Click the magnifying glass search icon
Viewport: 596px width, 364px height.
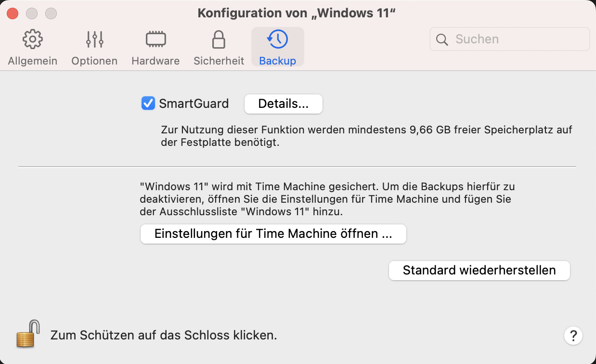442,39
